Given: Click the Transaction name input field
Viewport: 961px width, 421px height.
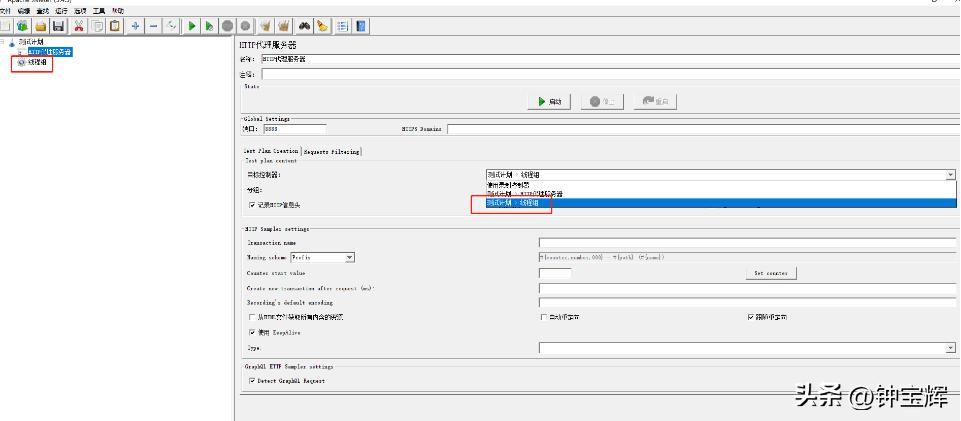Looking at the screenshot, I should tap(747, 243).
